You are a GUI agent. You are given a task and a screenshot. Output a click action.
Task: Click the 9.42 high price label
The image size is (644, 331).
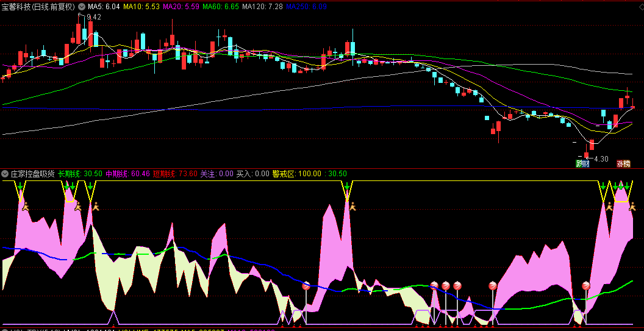[94, 17]
